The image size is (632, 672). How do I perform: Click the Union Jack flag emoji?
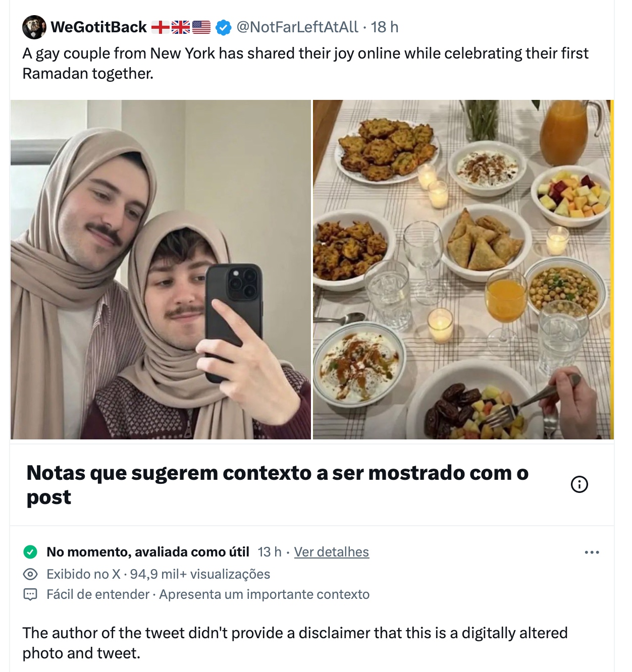pyautogui.click(x=181, y=27)
